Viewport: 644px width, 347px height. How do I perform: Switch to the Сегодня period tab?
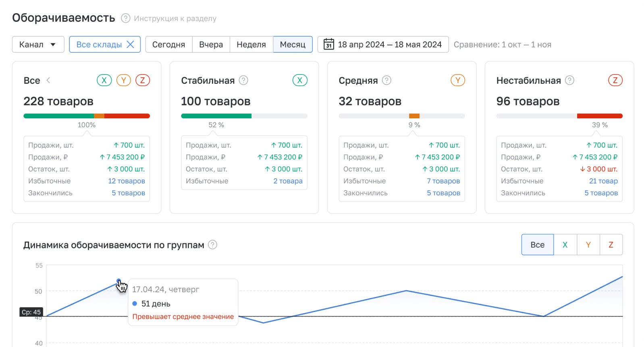tap(168, 44)
